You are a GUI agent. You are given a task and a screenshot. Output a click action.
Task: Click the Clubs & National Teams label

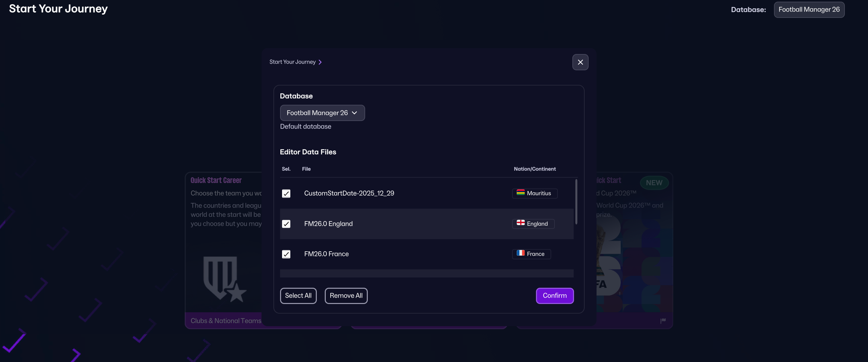226,321
